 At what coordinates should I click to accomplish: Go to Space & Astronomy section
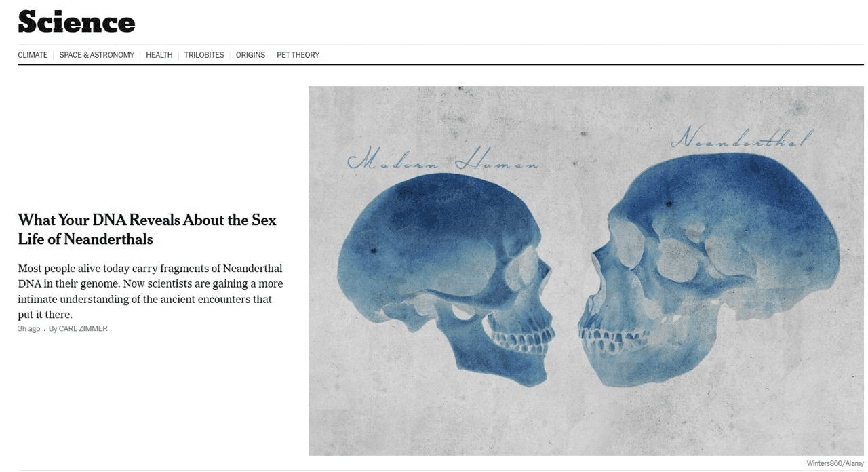96,55
